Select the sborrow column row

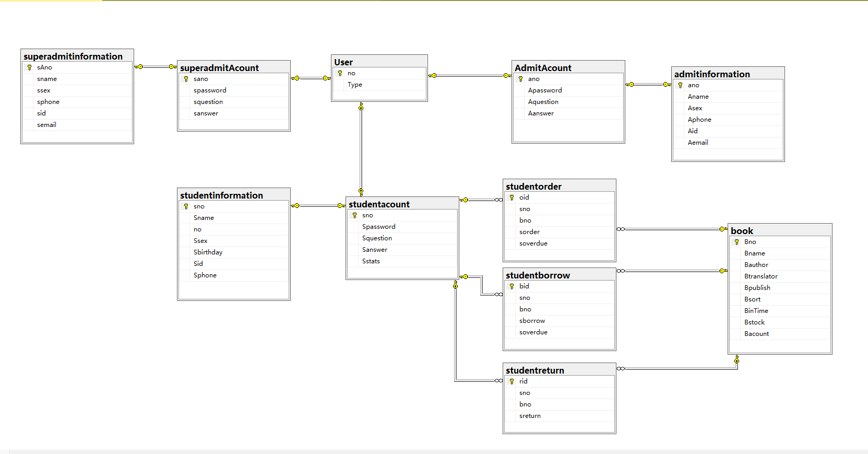560,321
